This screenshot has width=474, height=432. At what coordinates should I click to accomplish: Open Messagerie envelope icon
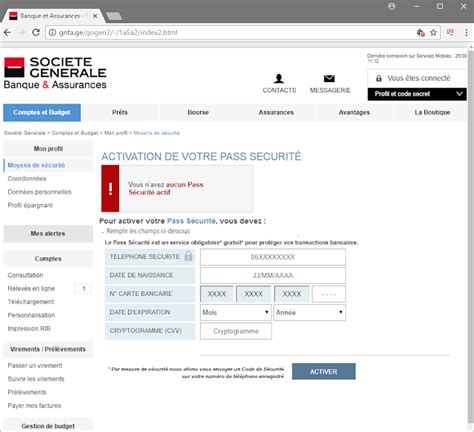click(329, 78)
